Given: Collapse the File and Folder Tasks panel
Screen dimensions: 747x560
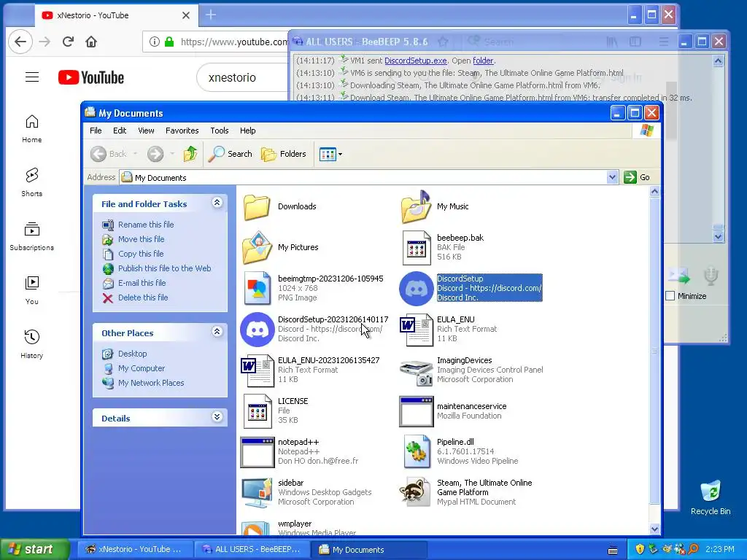Looking at the screenshot, I should [x=217, y=203].
